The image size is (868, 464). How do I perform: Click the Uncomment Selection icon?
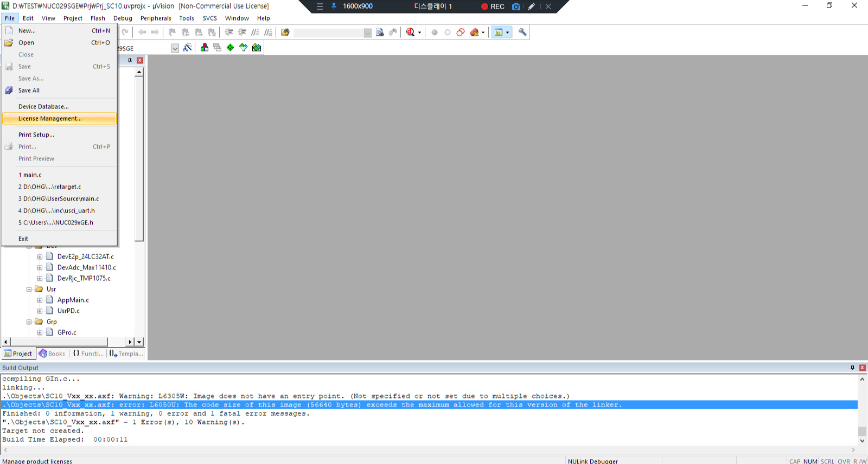click(268, 32)
